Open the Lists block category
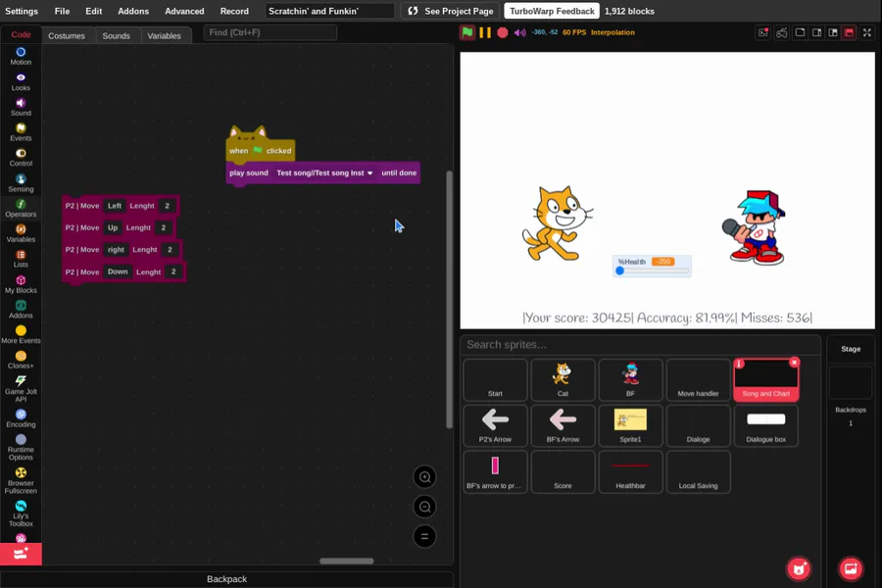 pos(21,259)
